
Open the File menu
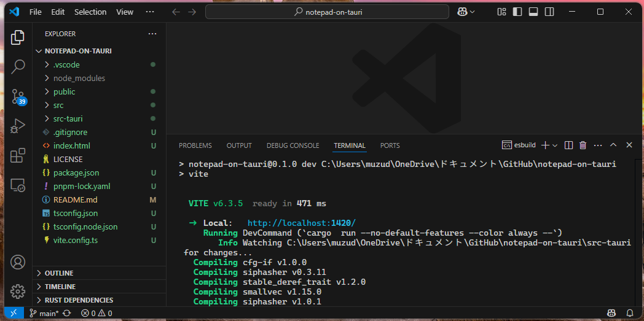(35, 12)
